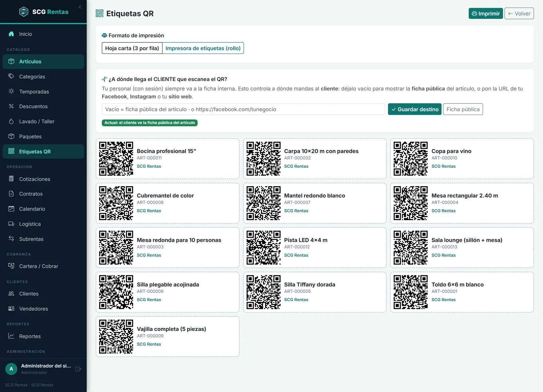The image size is (543, 392).
Task: Click the Clientes people icon
Action: point(11,294)
